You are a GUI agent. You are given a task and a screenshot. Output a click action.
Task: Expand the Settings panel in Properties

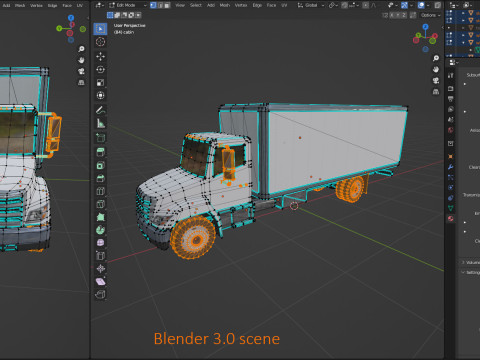471,272
